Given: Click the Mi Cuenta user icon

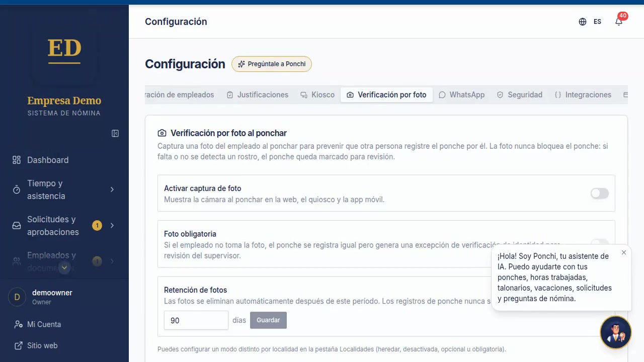Looking at the screenshot, I should point(19,324).
